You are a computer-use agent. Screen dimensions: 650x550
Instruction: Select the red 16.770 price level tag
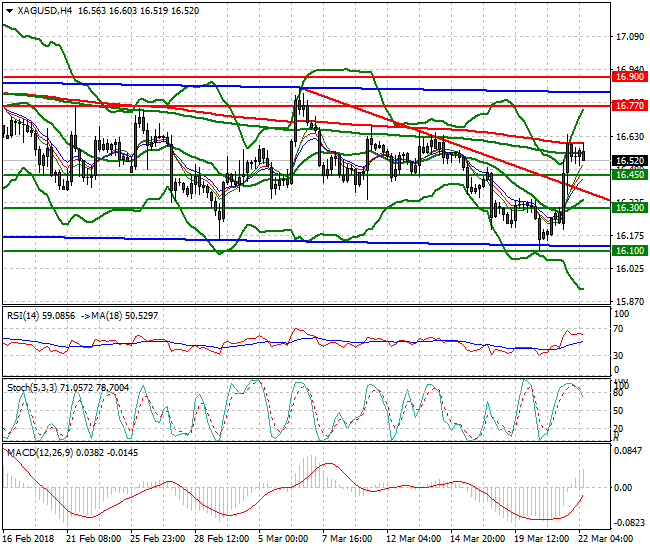[627, 105]
